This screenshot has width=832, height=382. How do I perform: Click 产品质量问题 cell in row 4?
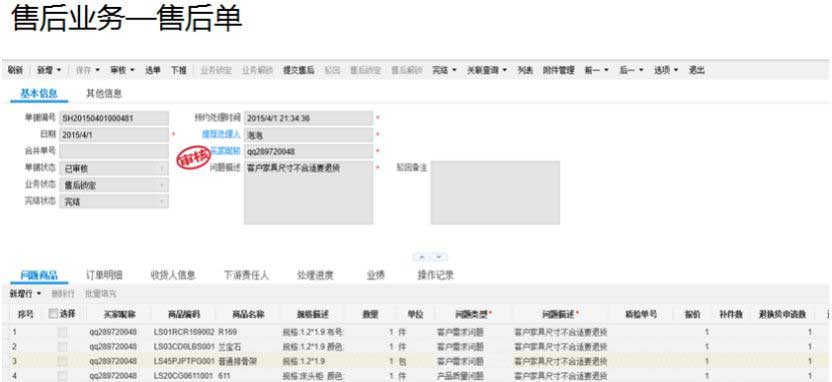460,376
